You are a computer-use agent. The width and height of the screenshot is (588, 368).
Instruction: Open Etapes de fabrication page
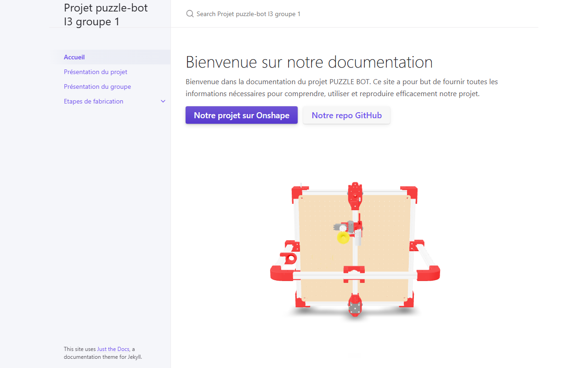pos(94,101)
